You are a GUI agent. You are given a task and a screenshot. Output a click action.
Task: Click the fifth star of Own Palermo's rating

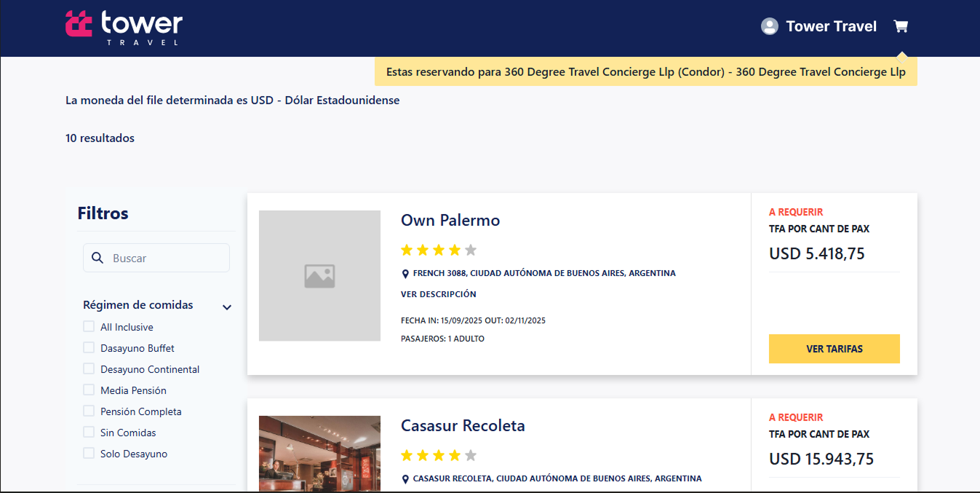click(x=471, y=250)
